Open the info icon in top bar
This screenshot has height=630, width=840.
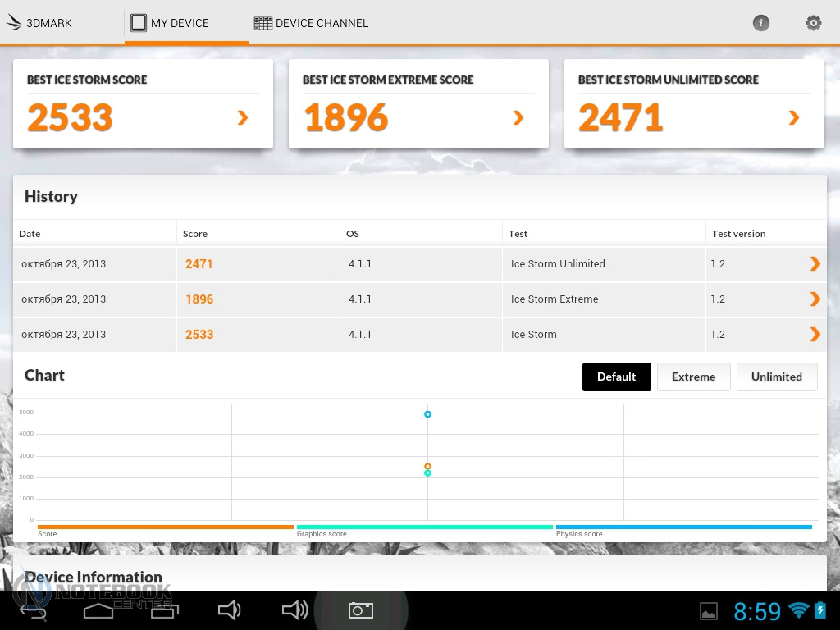[761, 23]
